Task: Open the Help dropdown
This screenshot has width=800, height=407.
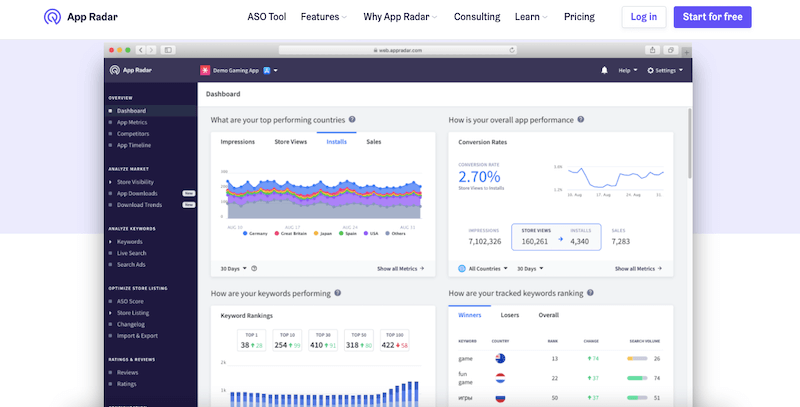Action: 628,70
